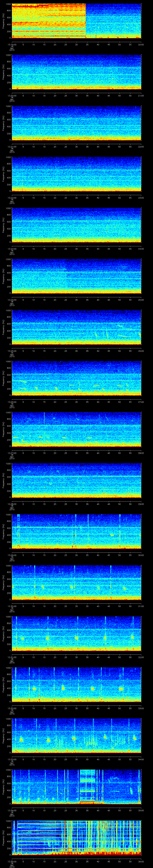Select the "28:00" end time label
The height and width of the screenshot is (868, 153).
coord(141,453)
